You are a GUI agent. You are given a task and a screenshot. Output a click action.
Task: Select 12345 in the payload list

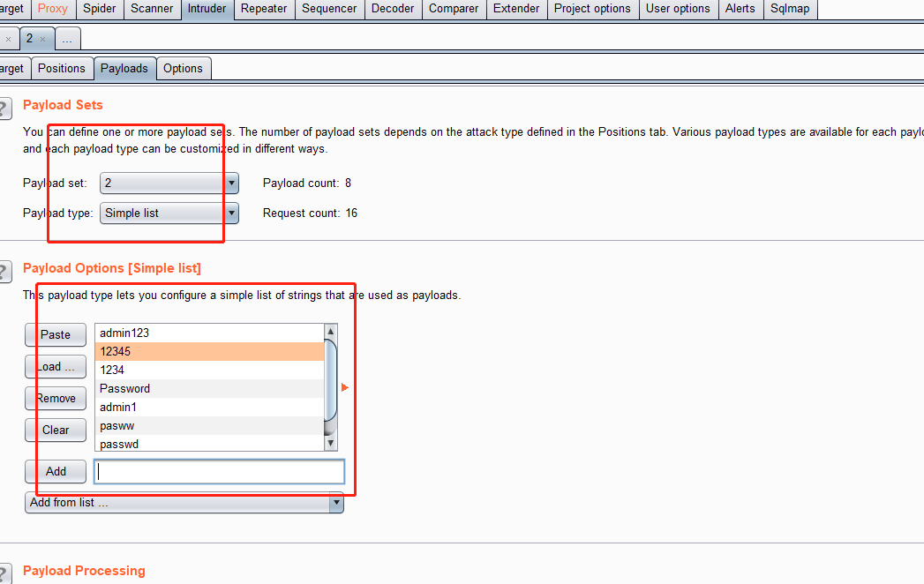click(x=209, y=352)
